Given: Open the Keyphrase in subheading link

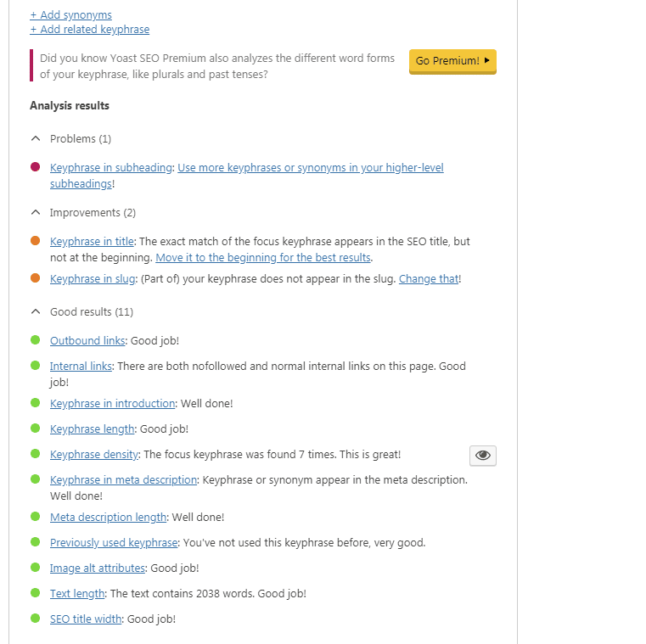Looking at the screenshot, I should 110,168.
